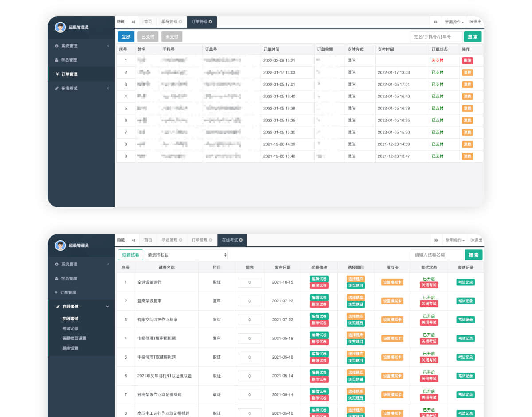This screenshot has height=417, width=532.
Task: Click the 创建试卷 button
Action: [x=130, y=255]
